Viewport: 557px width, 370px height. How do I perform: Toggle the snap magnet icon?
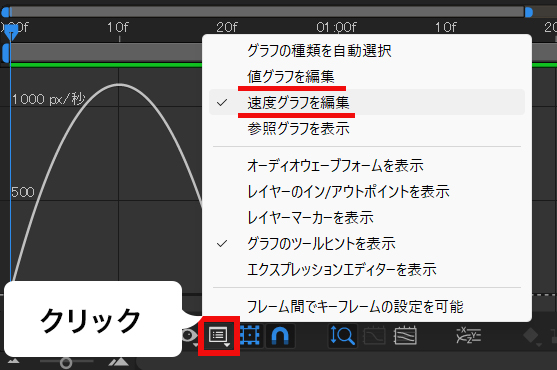click(x=280, y=336)
